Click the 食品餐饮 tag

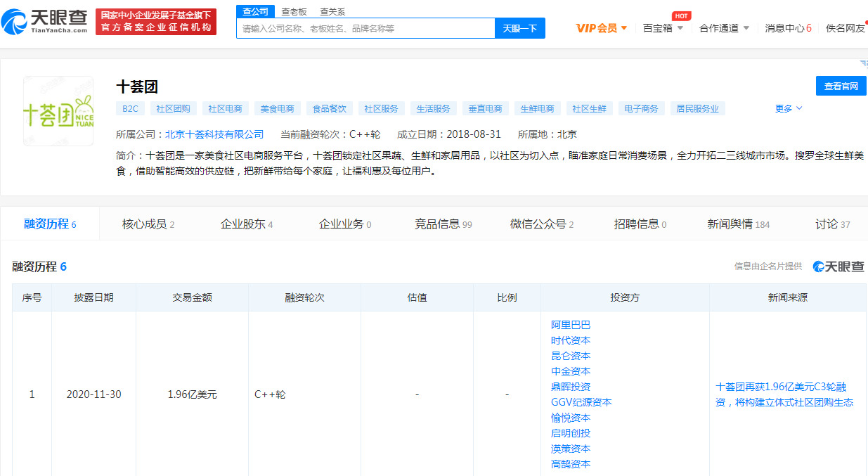[x=329, y=108]
